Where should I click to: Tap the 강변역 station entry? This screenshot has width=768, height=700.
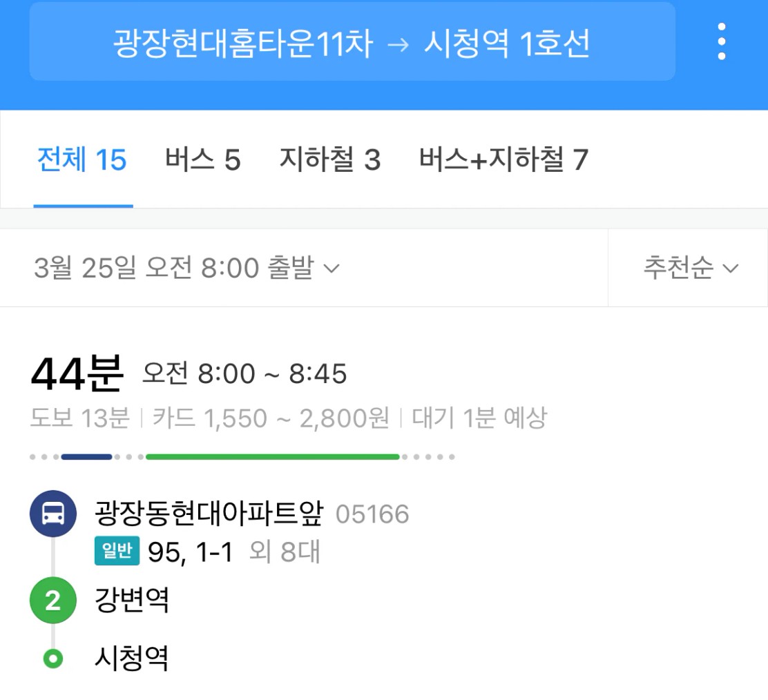pyautogui.click(x=132, y=600)
